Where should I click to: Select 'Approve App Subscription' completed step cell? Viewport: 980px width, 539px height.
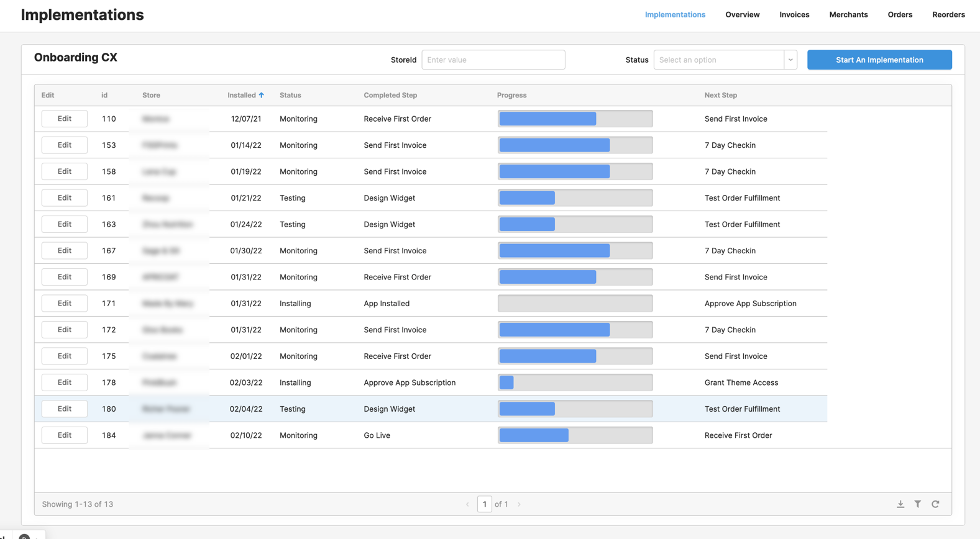[x=410, y=383]
